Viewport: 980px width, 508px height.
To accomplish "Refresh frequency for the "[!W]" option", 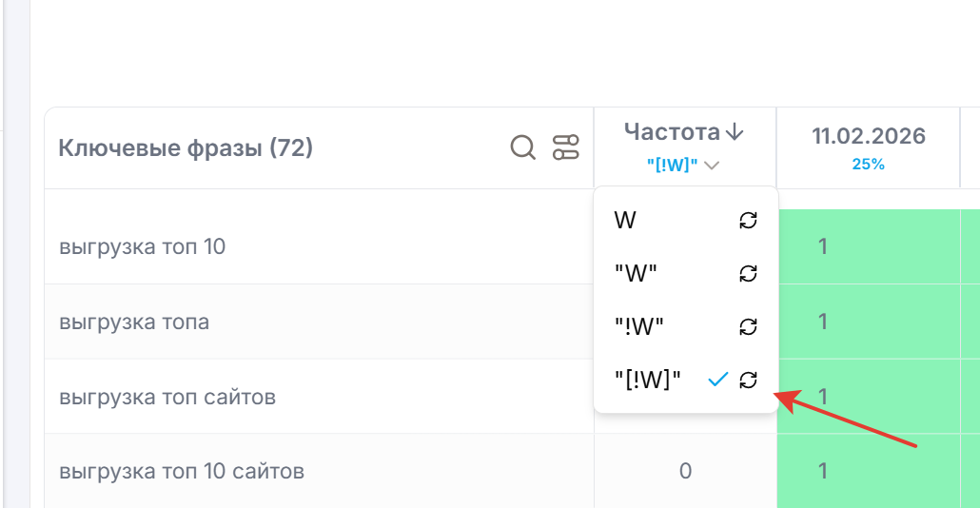I will pyautogui.click(x=749, y=380).
